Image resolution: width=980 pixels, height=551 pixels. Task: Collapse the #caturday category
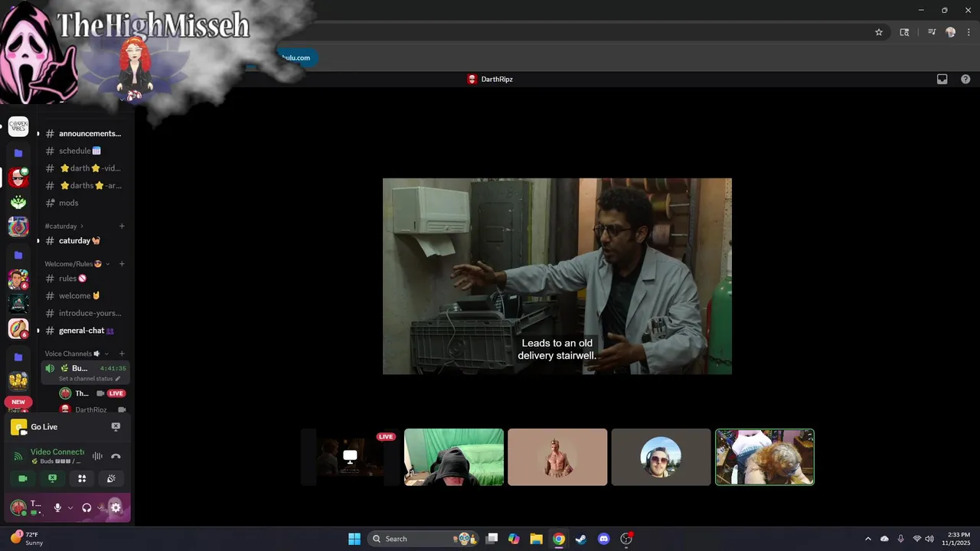[x=64, y=226]
